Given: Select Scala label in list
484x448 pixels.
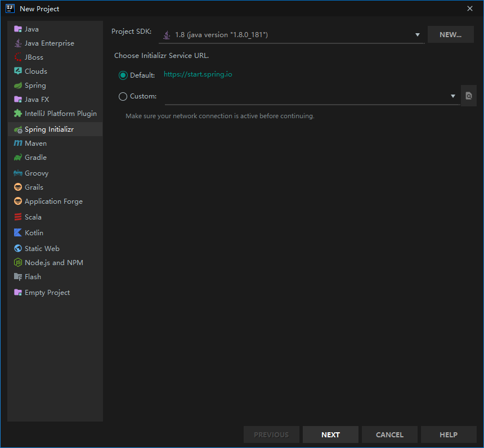Looking at the screenshot, I should (x=33, y=217).
